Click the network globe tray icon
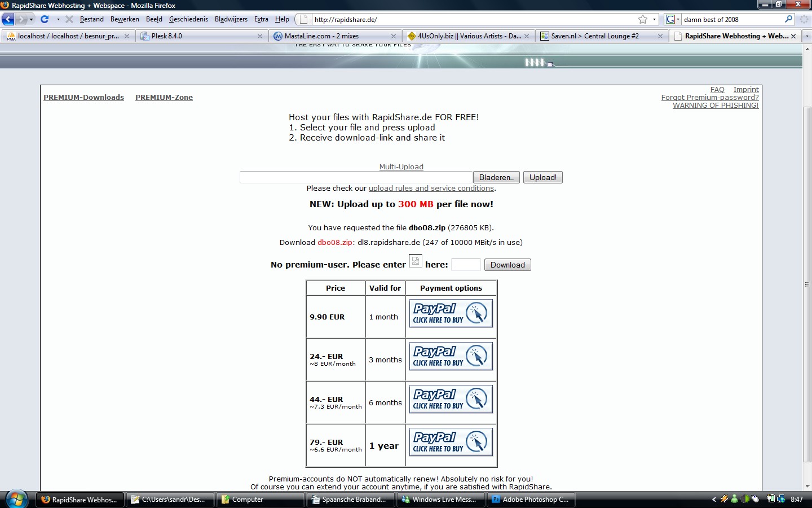This screenshot has height=508, width=812. [781, 499]
